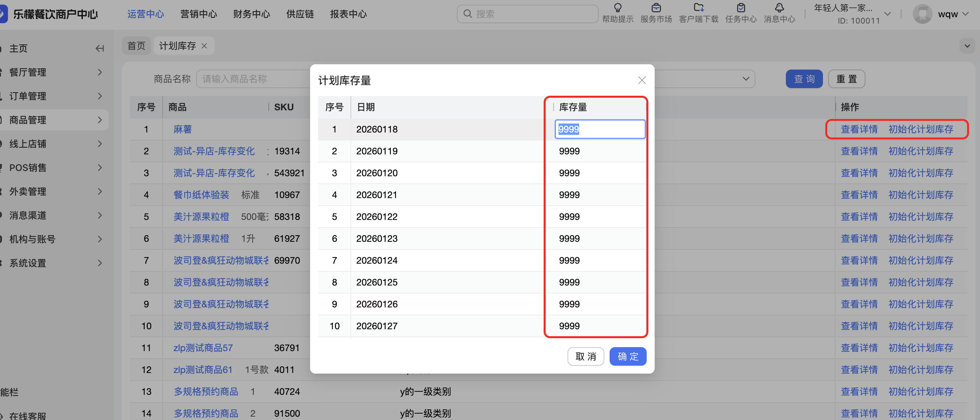Click the 帮助提示 lightbulb icon
This screenshot has width=980, height=420.
618,8
